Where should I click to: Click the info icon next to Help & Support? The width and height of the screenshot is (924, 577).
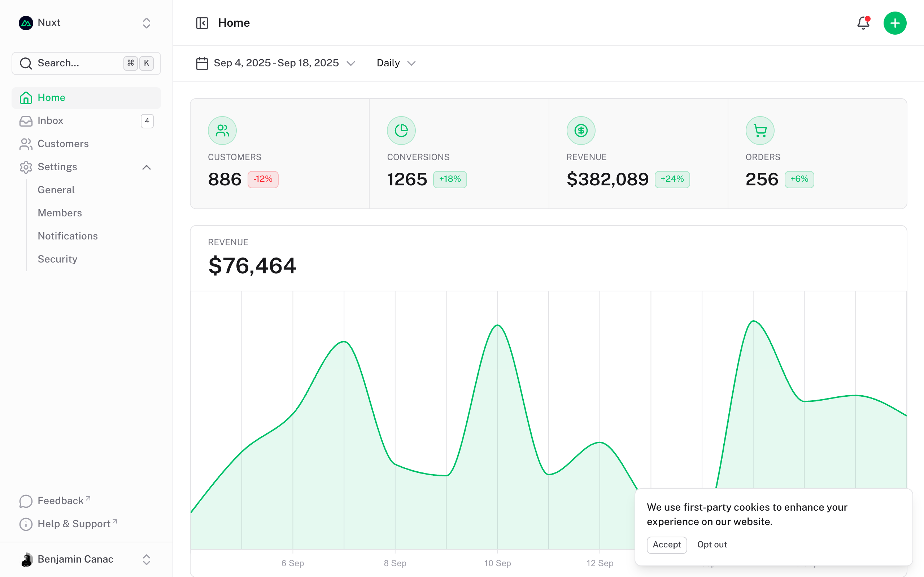click(26, 524)
